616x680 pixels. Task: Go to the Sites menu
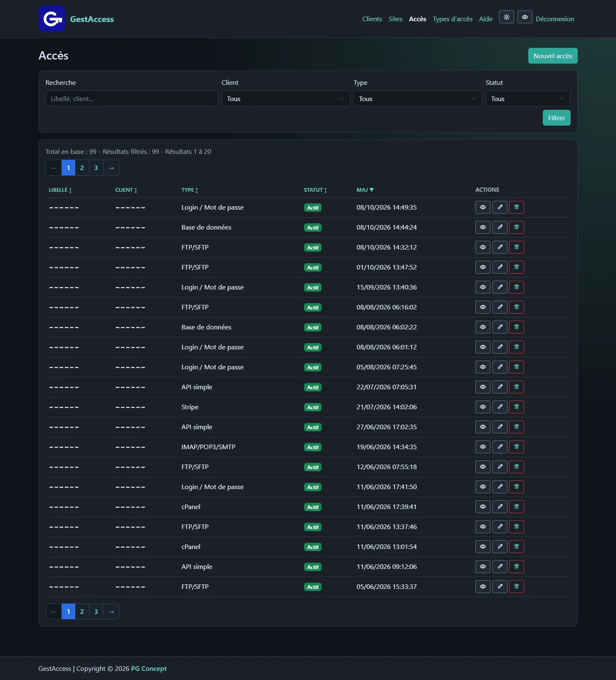click(395, 19)
